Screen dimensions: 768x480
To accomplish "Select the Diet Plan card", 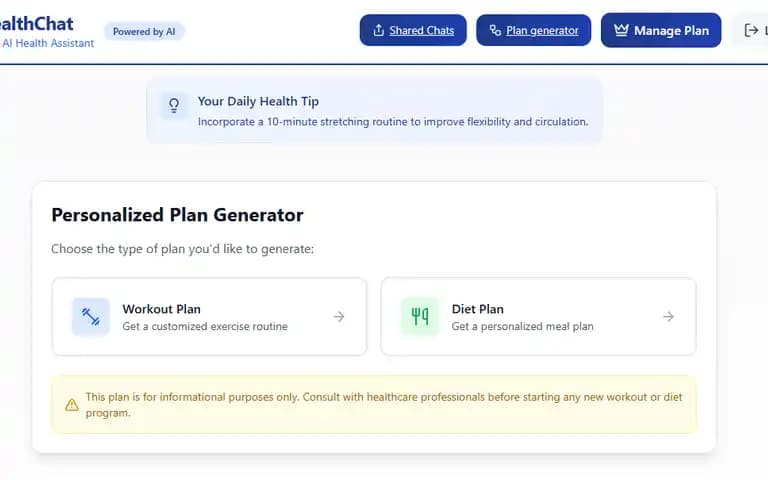I will pos(538,317).
